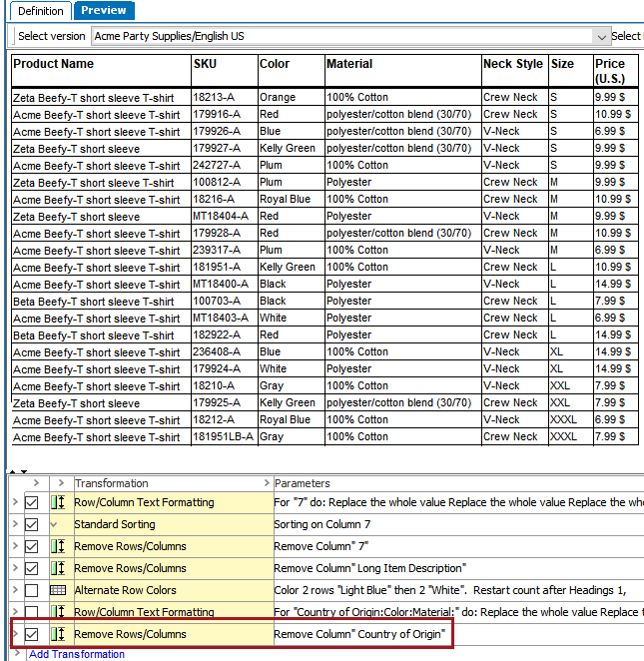Screen dimensions: 644x661
Task: Uncheck the Remove Column "7" checkbox
Action: 32,547
